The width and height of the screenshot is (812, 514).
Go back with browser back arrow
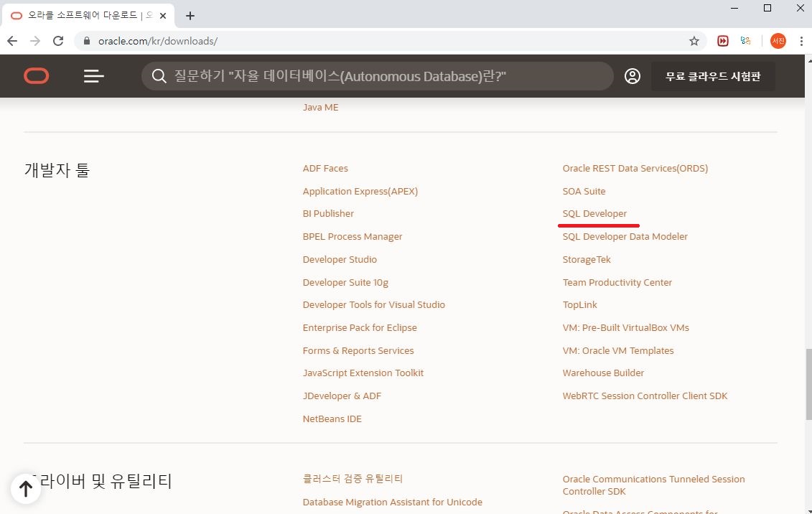12,41
